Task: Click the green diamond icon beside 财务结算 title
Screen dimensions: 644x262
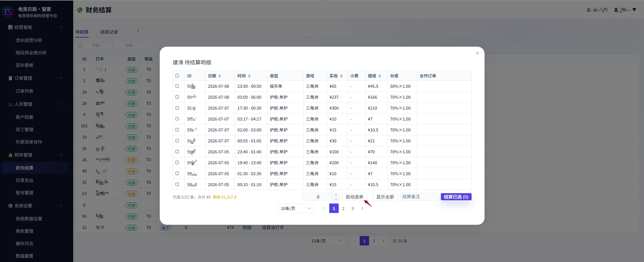Action: point(80,10)
